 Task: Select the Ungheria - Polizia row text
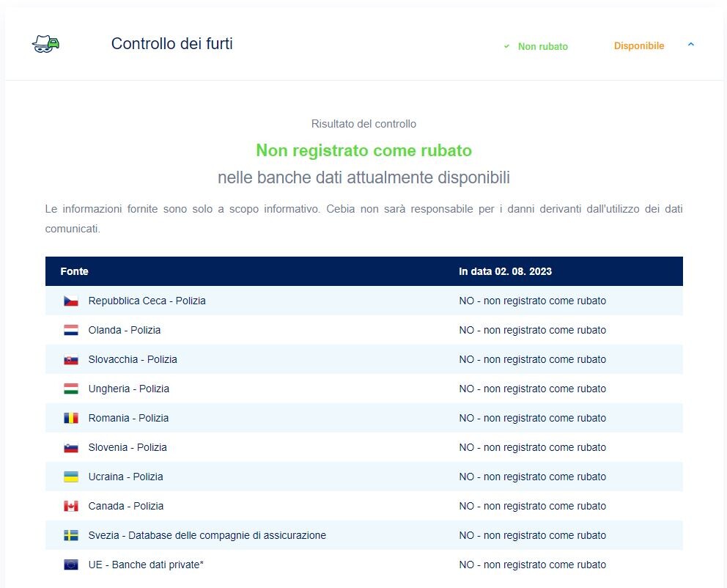tap(129, 389)
